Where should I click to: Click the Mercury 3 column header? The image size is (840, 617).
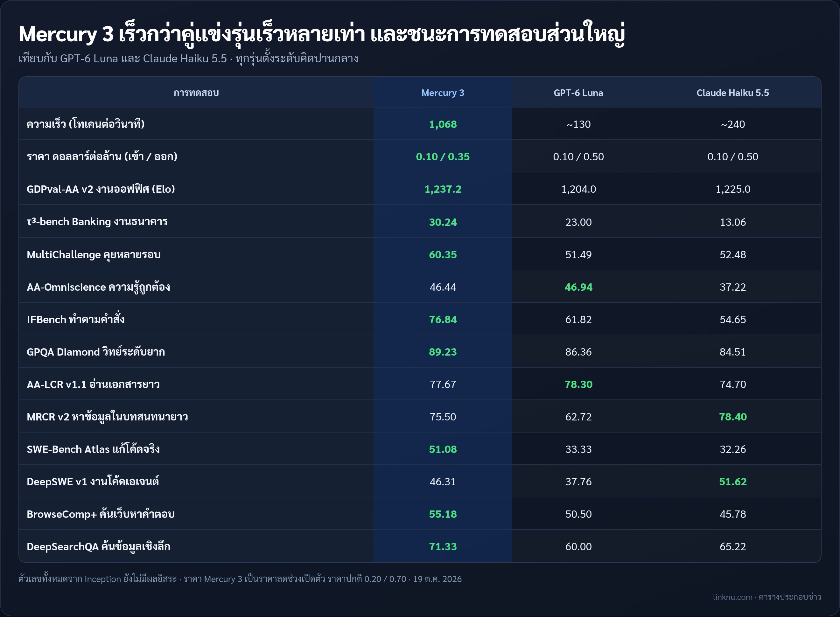click(442, 93)
